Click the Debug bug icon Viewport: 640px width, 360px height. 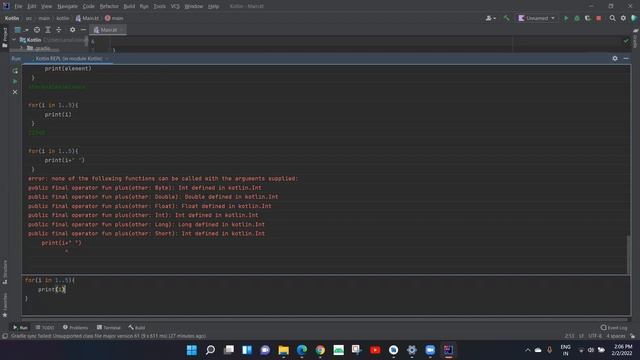[x=577, y=18]
